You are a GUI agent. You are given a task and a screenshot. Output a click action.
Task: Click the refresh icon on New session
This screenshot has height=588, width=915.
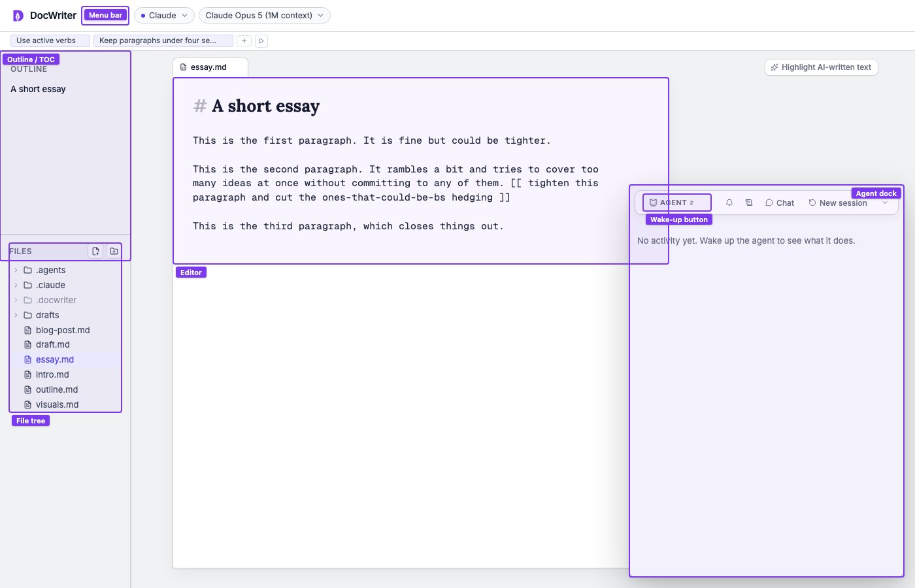[x=812, y=203]
